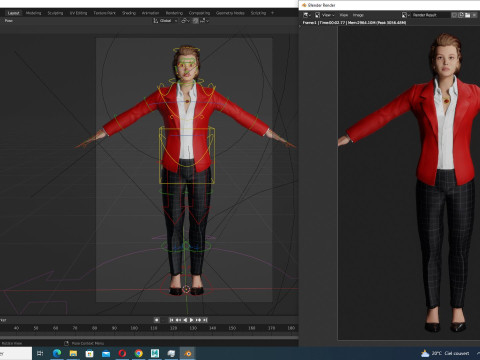Open File Explorer from the taskbar
Viewport: 480px width, 360px height.
pos(73,353)
